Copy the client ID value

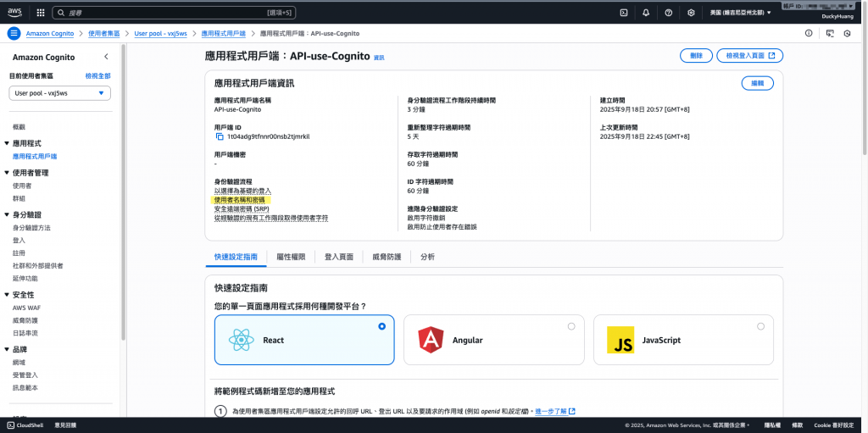pyautogui.click(x=220, y=136)
